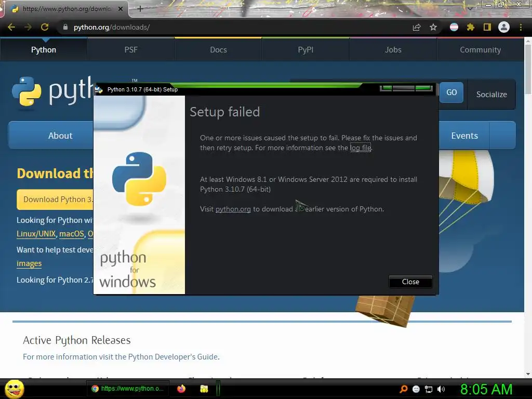
Task: Toggle the browser side panel icon
Action: (x=487, y=27)
